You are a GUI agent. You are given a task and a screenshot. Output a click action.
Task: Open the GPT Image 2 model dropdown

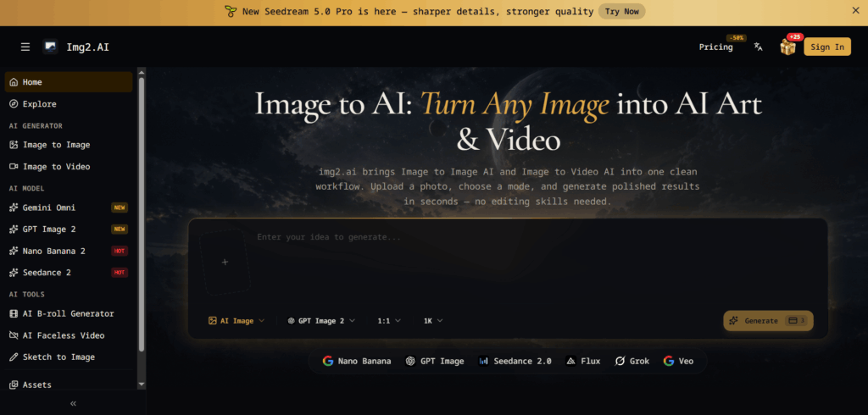[321, 320]
